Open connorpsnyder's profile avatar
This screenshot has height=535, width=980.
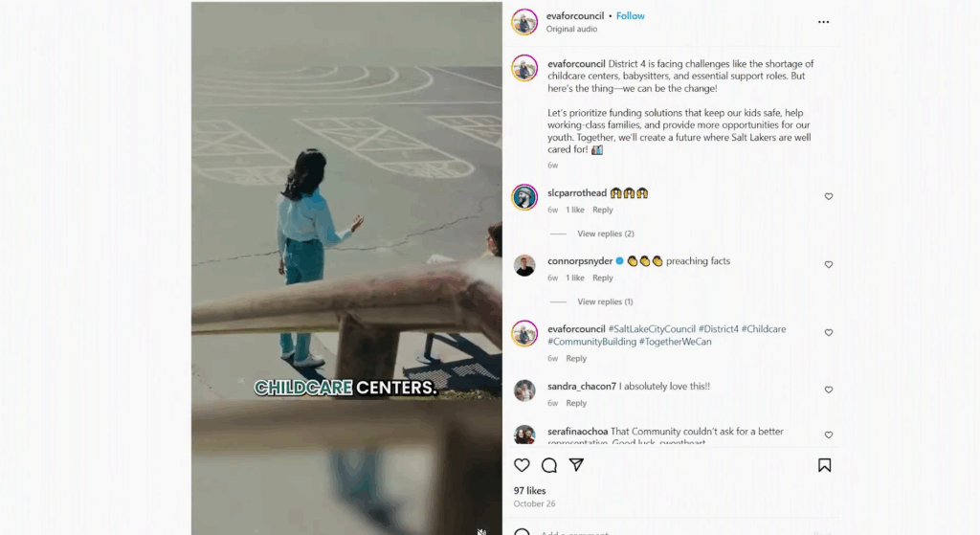(x=524, y=266)
